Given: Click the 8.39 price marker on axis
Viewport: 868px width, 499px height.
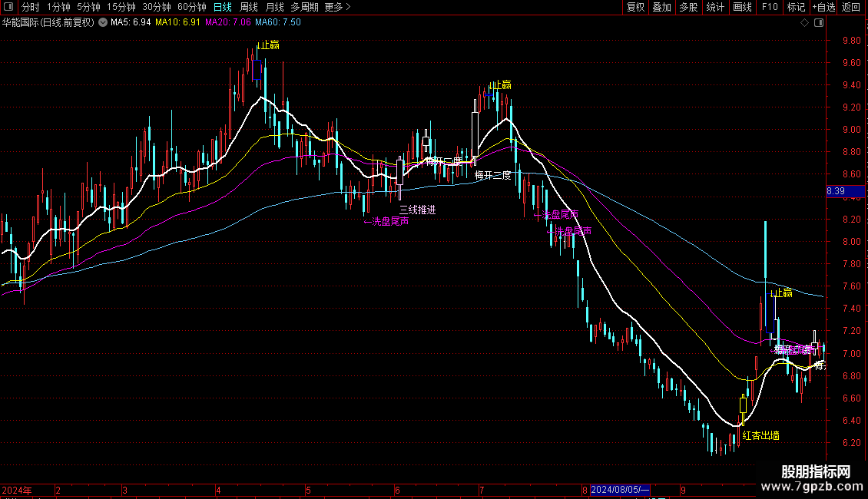Looking at the screenshot, I should pyautogui.click(x=845, y=191).
